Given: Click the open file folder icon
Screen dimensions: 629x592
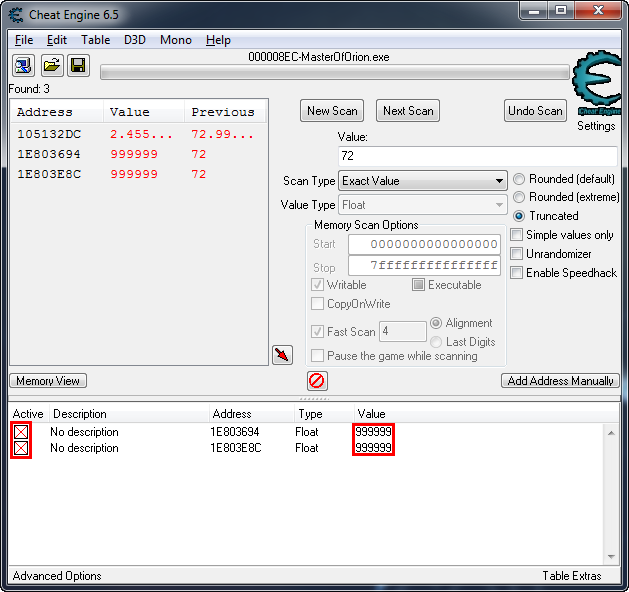Looking at the screenshot, I should (x=52, y=65).
